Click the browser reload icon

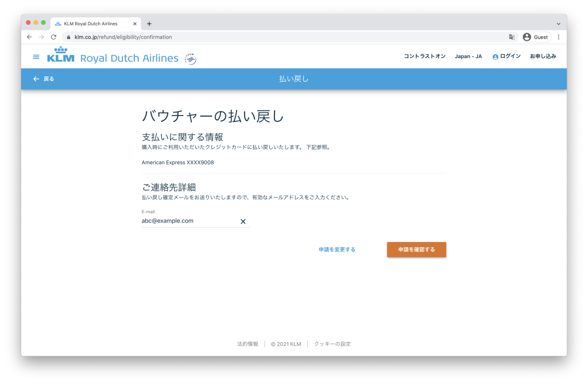(53, 37)
